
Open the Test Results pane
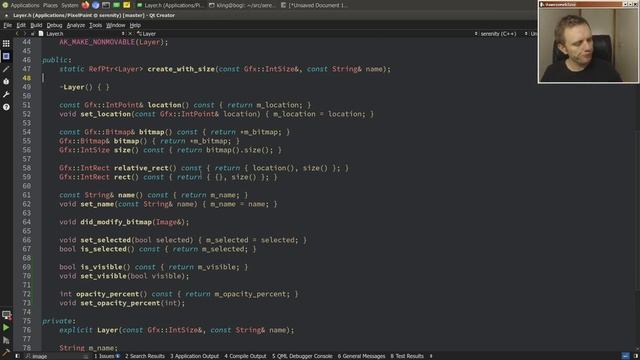(x=407, y=356)
